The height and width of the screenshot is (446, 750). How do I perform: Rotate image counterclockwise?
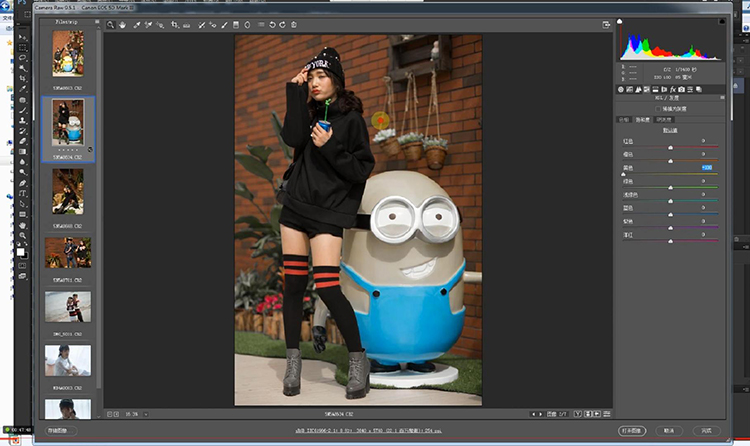pos(272,25)
